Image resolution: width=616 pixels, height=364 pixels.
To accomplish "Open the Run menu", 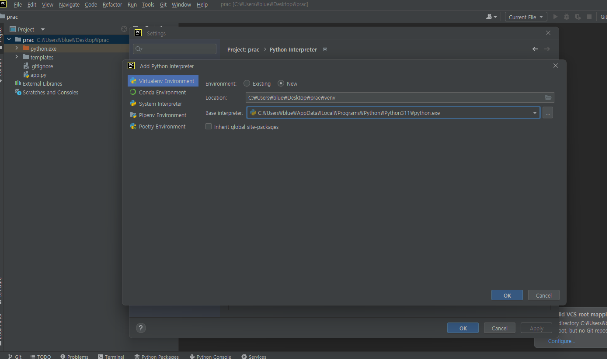I will click(132, 4).
